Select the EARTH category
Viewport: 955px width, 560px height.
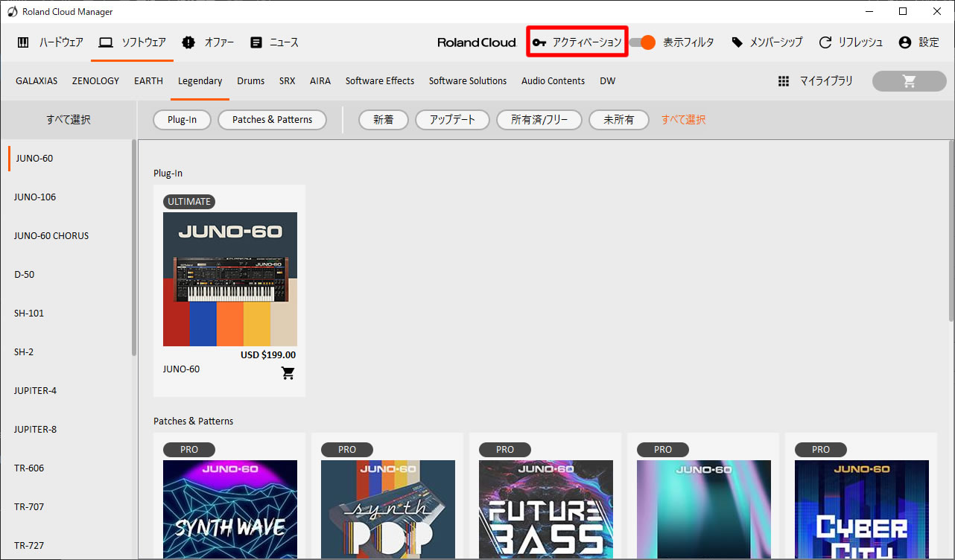point(148,81)
